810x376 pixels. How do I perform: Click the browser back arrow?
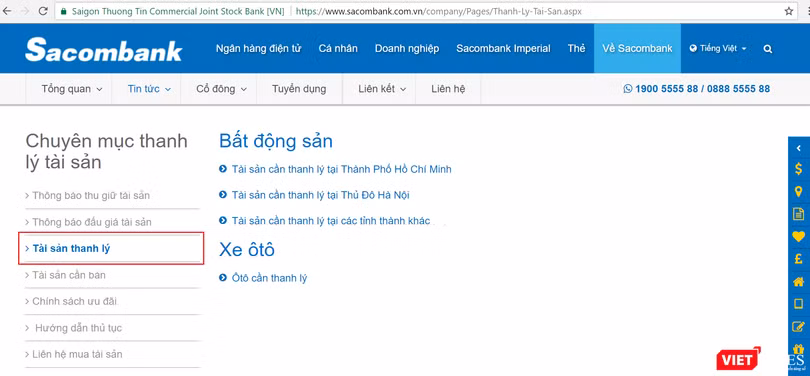(6, 11)
